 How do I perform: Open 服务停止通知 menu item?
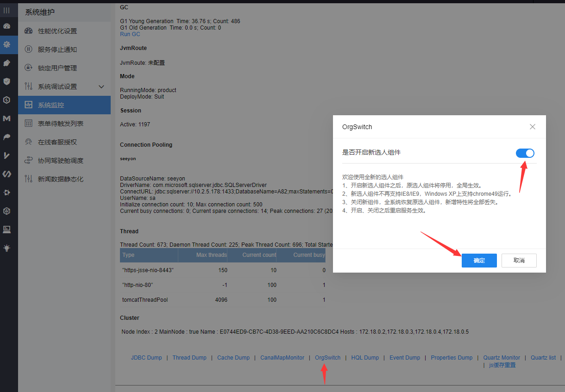(64, 50)
